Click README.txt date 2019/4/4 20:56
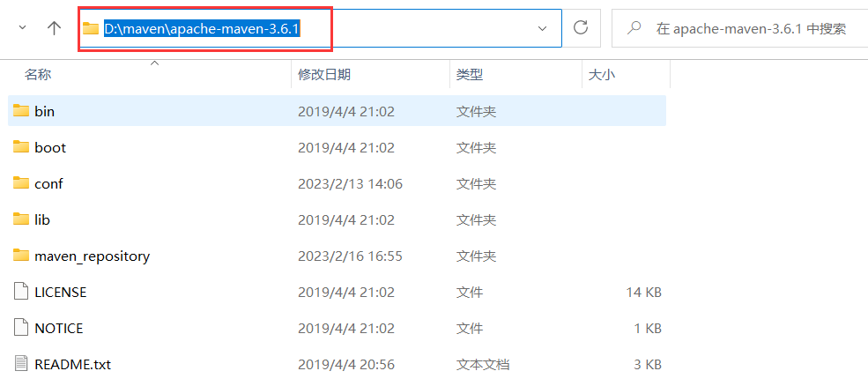 (x=346, y=365)
